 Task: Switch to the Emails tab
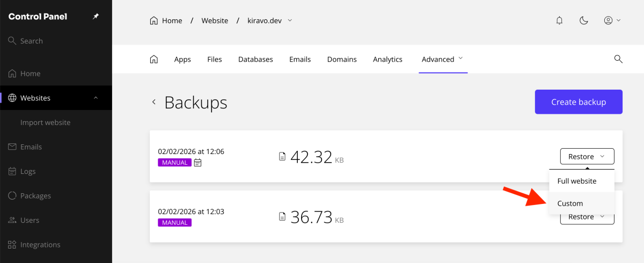click(300, 60)
